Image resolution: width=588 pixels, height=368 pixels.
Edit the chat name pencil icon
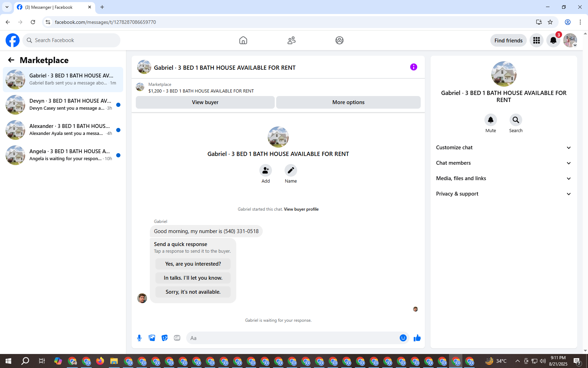[291, 170]
